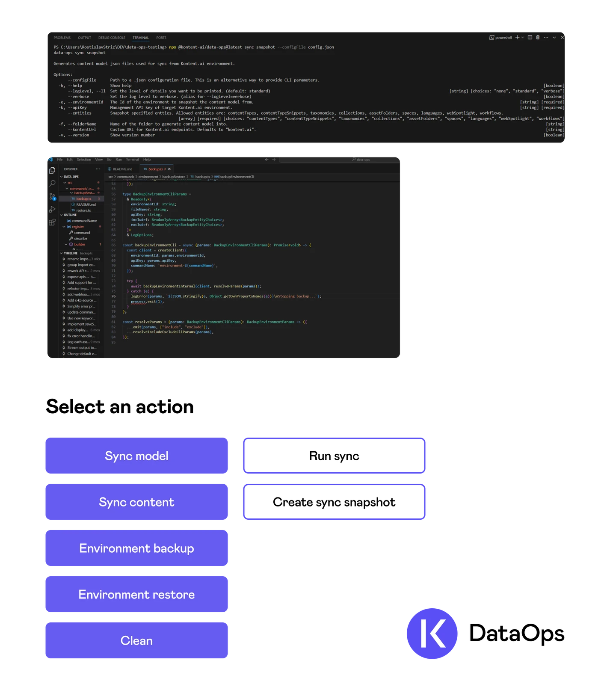Switch to the DEBUG CONSOLE panel tab
This screenshot has width=616, height=693.
(112, 38)
